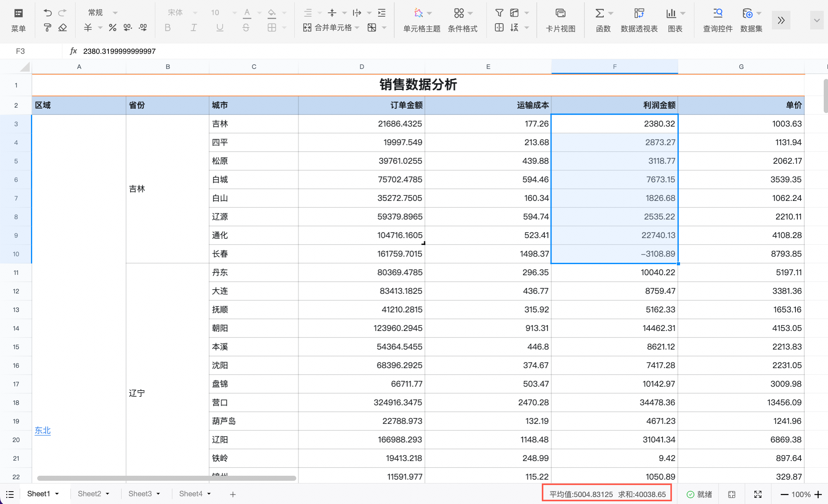The height and width of the screenshot is (504, 828).
Task: Click the eraser clear icon
Action: [x=62, y=28]
